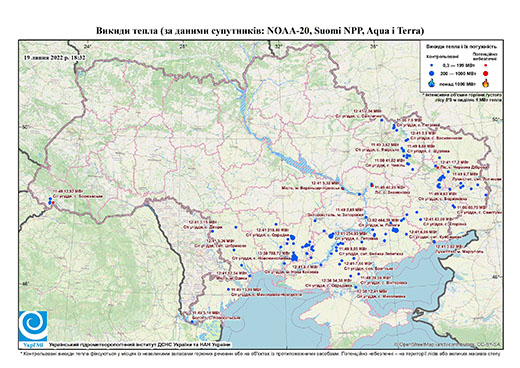Click the УкрГМІ spiral logo

[33, 326]
